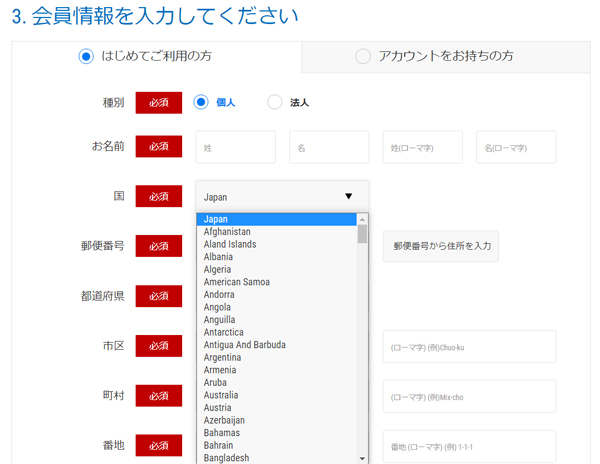Click the country list scrollbar thumb
600x464 pixels.
[362, 234]
